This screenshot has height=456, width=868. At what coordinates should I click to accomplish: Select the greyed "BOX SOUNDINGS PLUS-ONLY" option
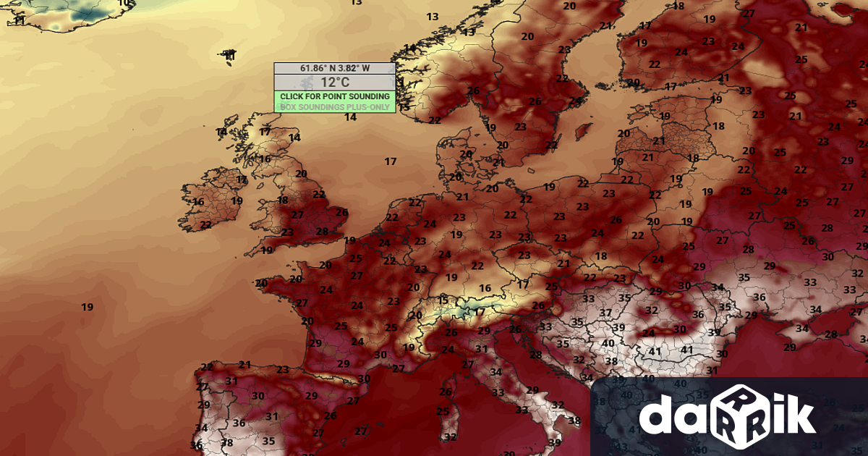point(334,106)
